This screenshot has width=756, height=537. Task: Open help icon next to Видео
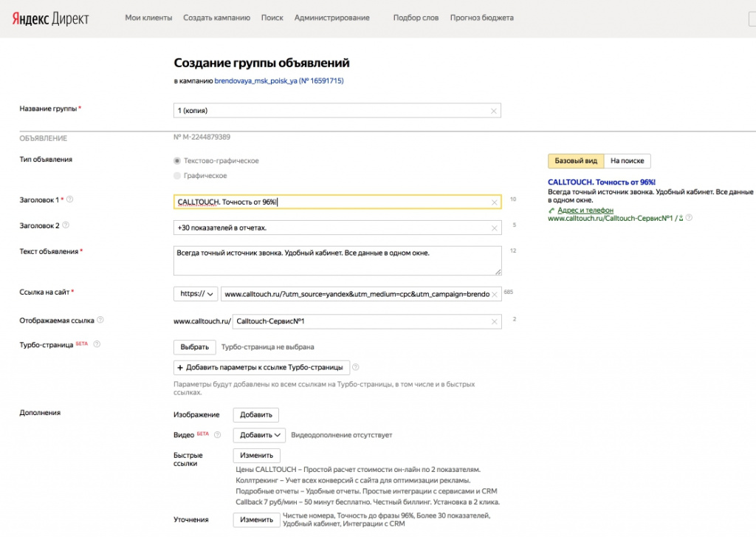click(x=218, y=435)
